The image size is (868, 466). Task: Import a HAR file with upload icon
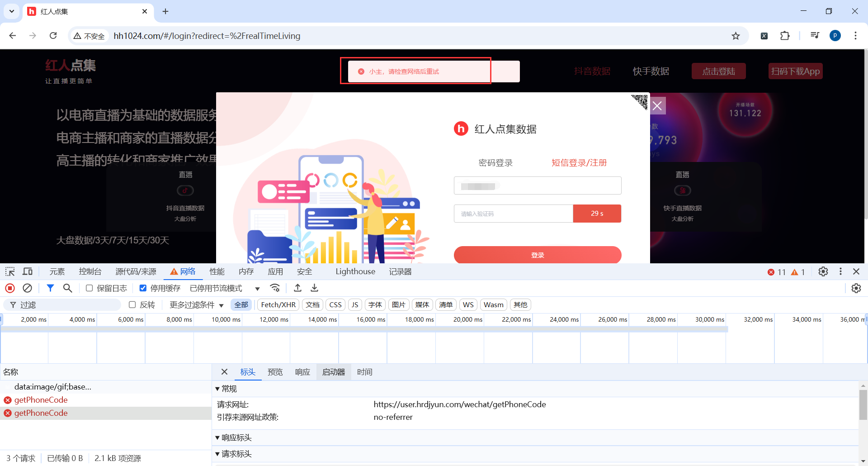coord(297,288)
